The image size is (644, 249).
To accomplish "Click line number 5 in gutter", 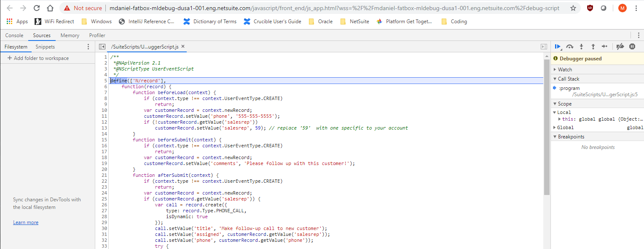I will click(x=106, y=81).
